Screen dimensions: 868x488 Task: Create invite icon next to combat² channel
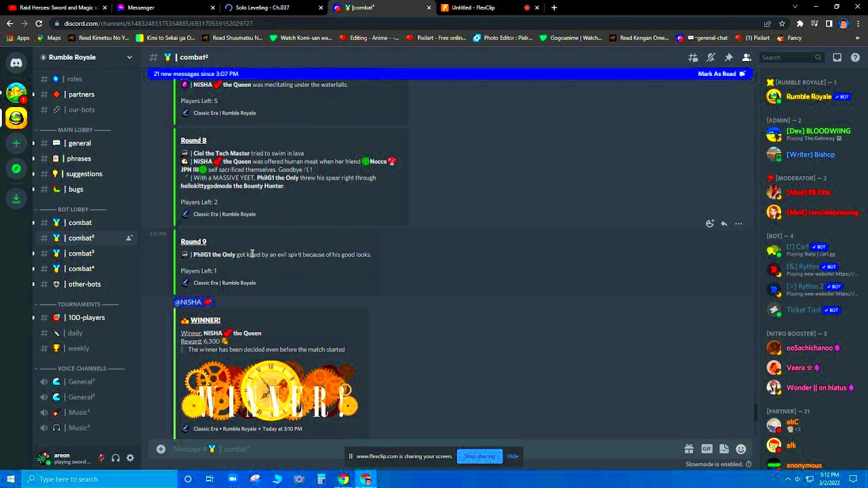pyautogui.click(x=129, y=238)
